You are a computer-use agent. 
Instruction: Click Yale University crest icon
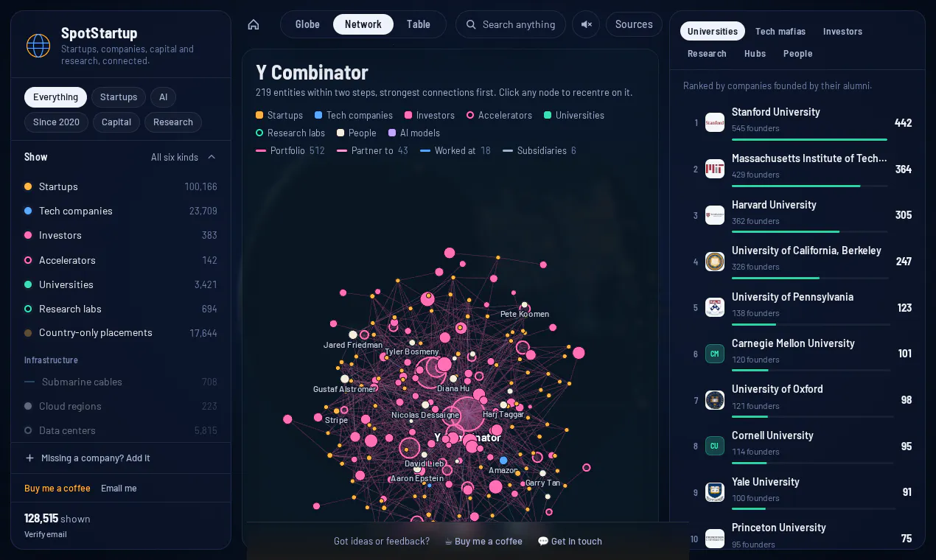click(x=715, y=492)
